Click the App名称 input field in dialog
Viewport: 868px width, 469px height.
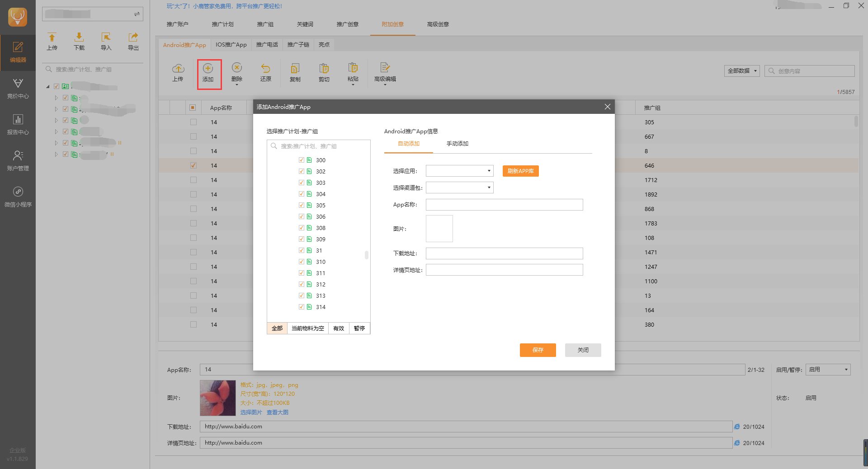pyautogui.click(x=505, y=205)
